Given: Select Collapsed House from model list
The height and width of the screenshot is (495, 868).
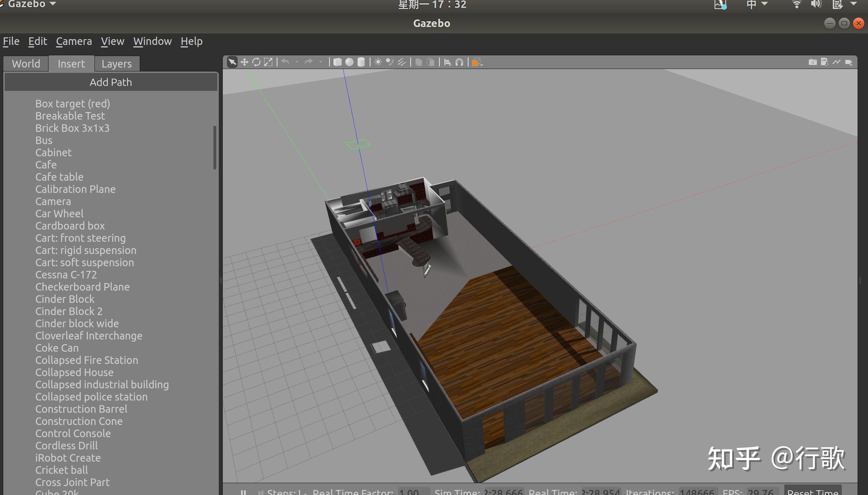Looking at the screenshot, I should pos(74,372).
